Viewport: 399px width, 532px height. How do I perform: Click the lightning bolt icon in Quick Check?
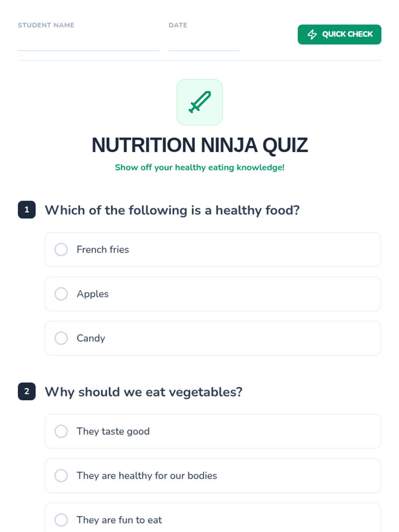click(x=312, y=34)
